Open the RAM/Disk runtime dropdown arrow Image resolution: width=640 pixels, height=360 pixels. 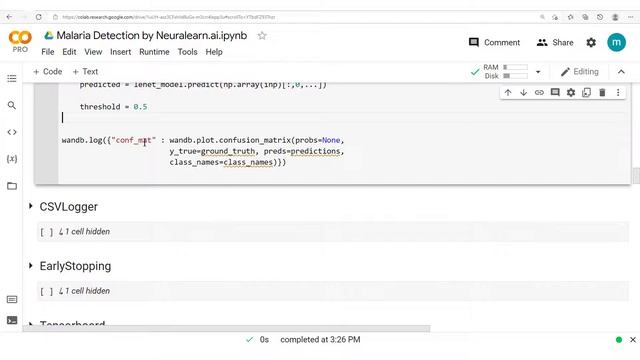click(538, 72)
